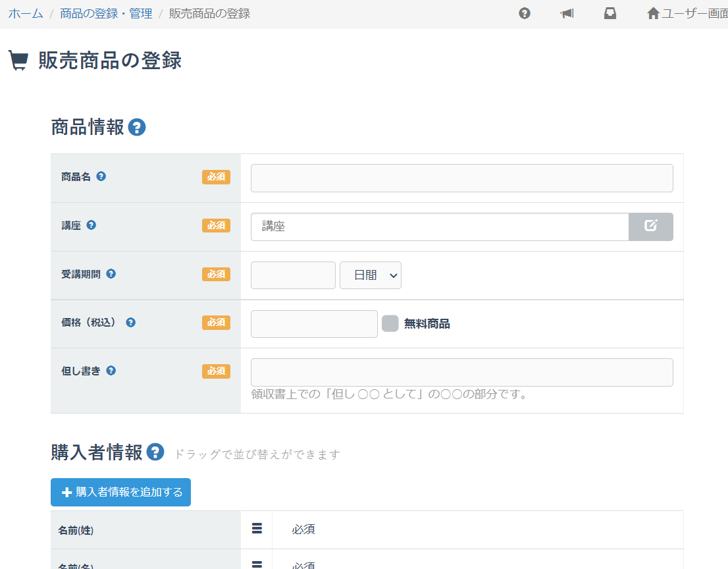Click the 価格(税込) input field
Image resolution: width=728 pixels, height=569 pixels.
[314, 324]
